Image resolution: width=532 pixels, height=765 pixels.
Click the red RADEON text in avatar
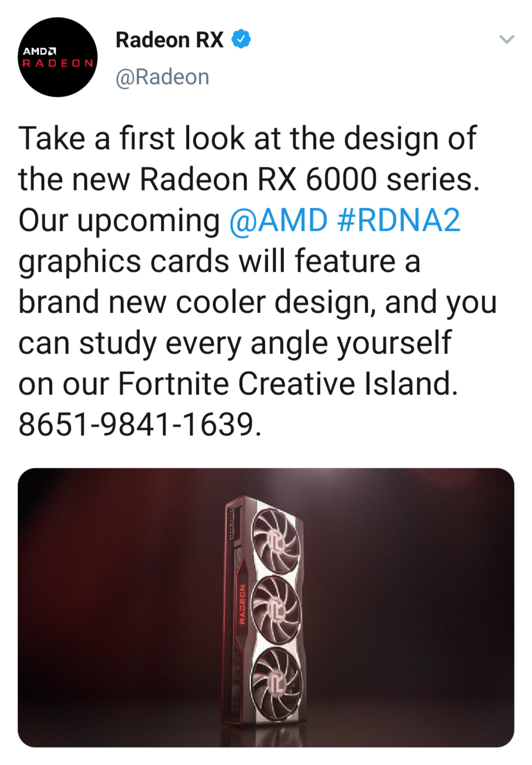[58, 63]
